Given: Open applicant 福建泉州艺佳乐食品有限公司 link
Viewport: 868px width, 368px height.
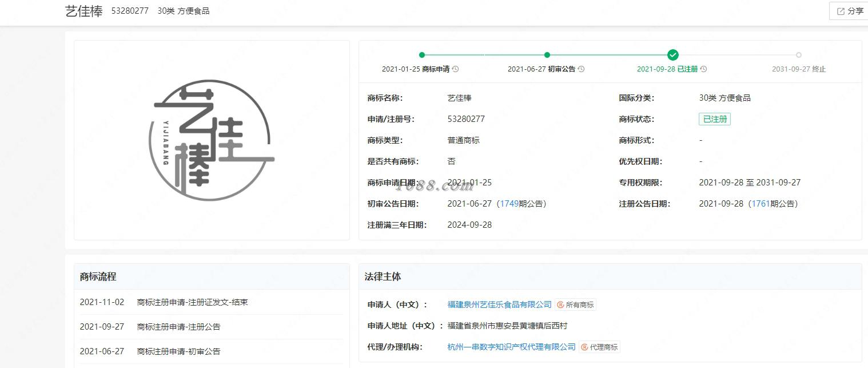Looking at the screenshot, I should (x=500, y=304).
